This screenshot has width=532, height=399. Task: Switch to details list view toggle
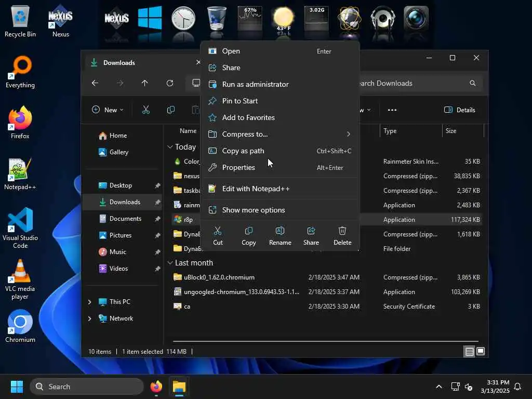469,351
